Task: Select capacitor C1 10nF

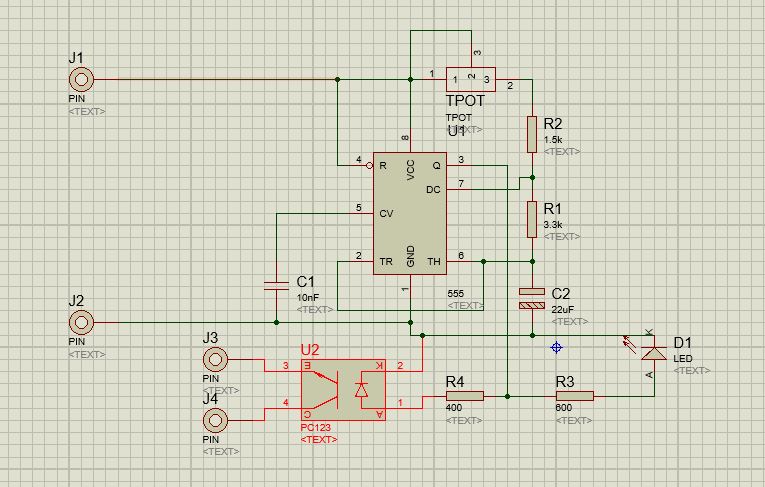Action: coord(276,284)
